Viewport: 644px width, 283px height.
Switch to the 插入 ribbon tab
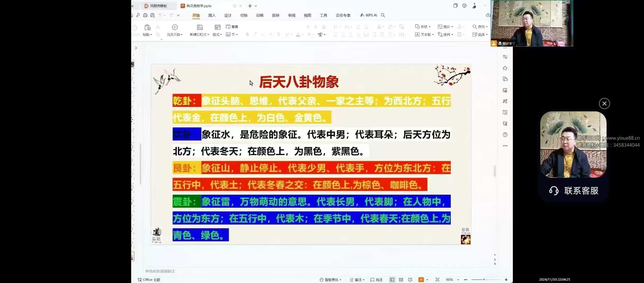(212, 15)
